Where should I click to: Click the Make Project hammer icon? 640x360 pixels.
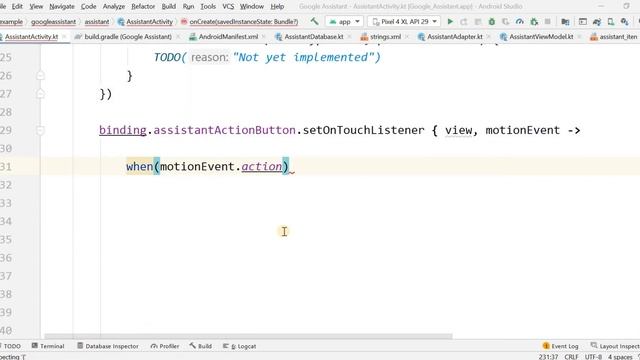(314, 21)
